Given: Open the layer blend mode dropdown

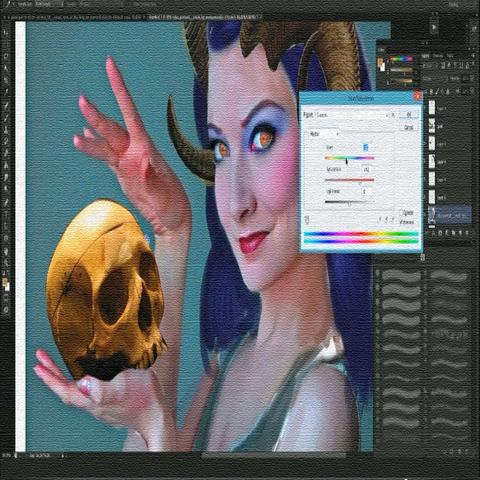Looking at the screenshot, I should pos(433,79).
